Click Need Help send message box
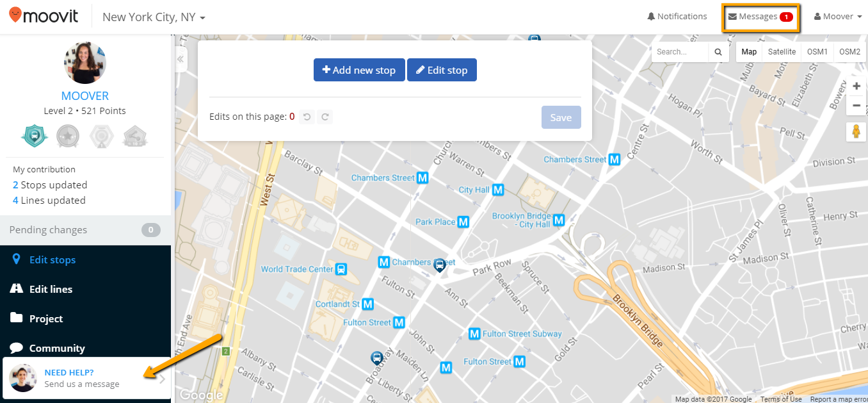Viewport: 868px width, 403px height. 87,378
